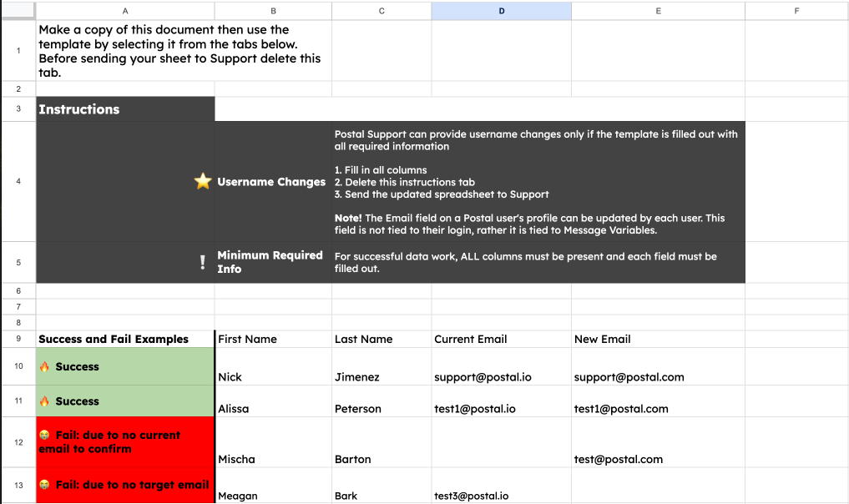The width and height of the screenshot is (849, 504).
Task: Select the 'First Name' header cell
Action: [x=272, y=339]
